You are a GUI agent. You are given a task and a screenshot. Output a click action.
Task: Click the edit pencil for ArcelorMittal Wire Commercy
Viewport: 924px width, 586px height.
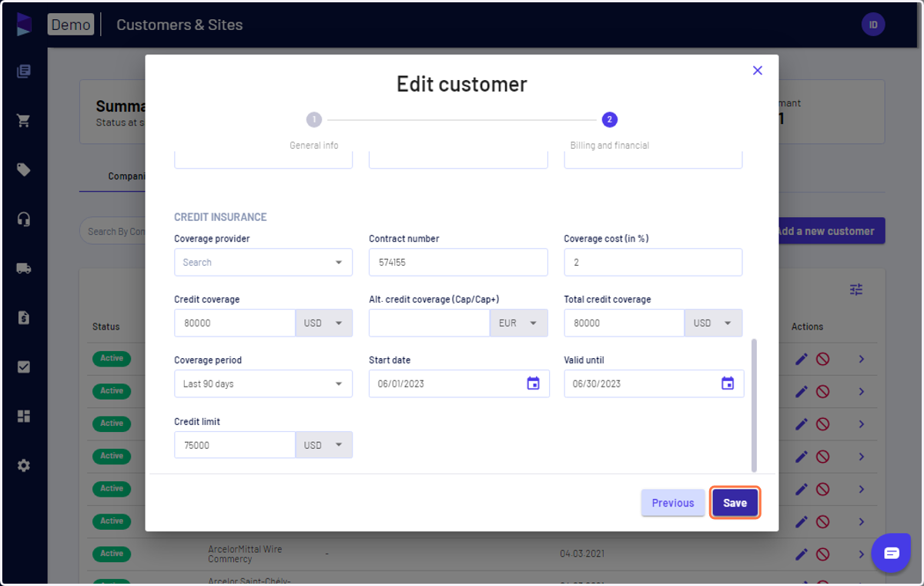tap(802, 554)
